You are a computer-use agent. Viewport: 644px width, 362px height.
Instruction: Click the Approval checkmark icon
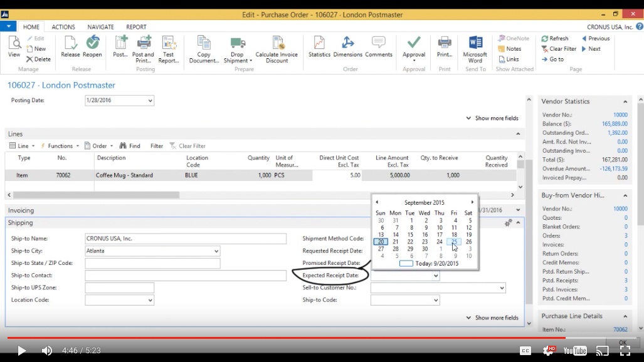(x=414, y=43)
